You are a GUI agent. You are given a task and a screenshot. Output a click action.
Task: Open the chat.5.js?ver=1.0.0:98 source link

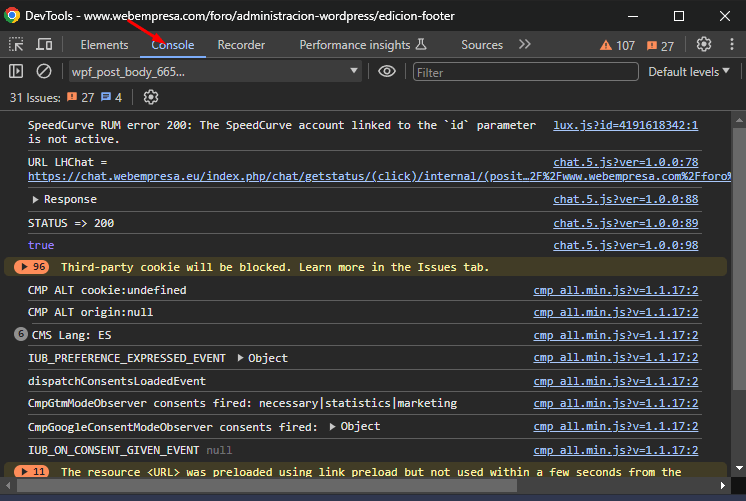pyautogui.click(x=626, y=245)
